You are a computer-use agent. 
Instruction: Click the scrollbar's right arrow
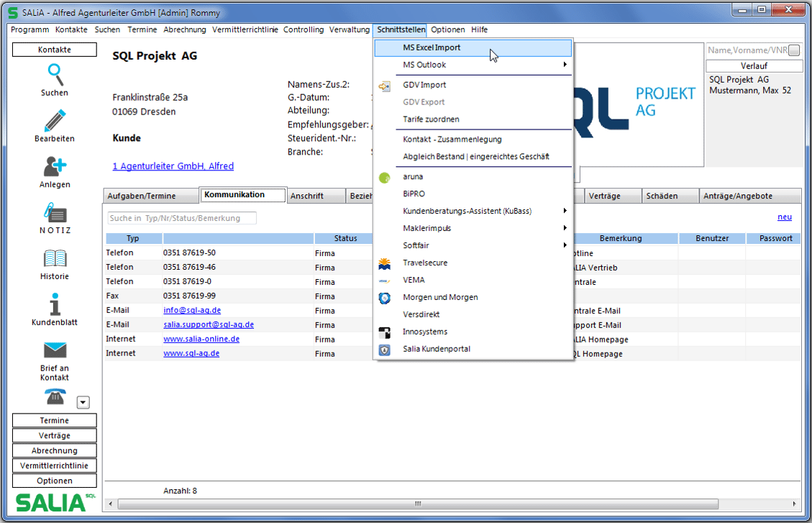(x=795, y=504)
